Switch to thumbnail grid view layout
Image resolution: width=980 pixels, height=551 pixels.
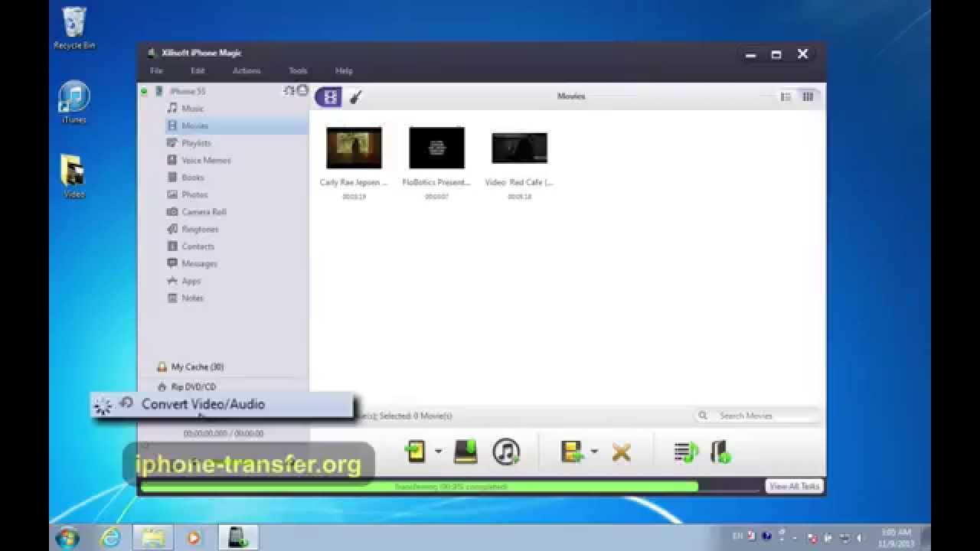(808, 96)
